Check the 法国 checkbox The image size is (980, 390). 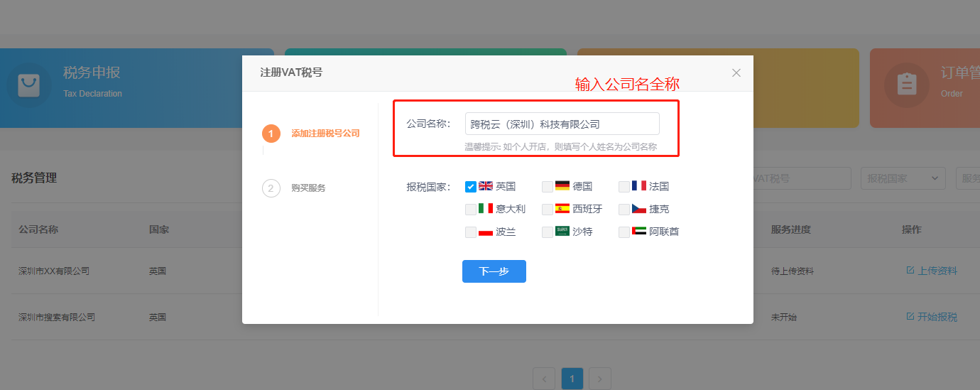624,187
